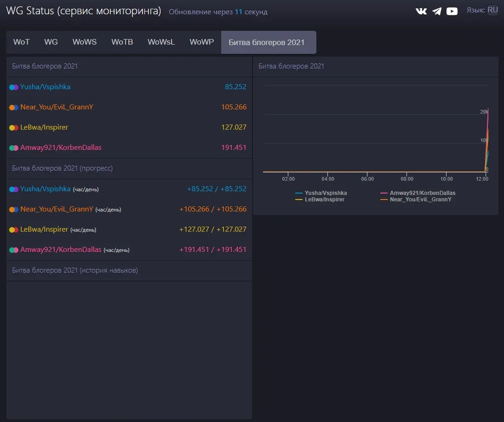Open the Telegram channel icon
Viewport: 504px width, 422px height.
coord(437,11)
